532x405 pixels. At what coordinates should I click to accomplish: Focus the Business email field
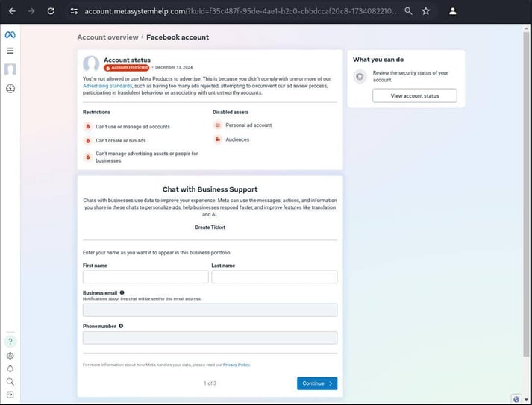210,310
